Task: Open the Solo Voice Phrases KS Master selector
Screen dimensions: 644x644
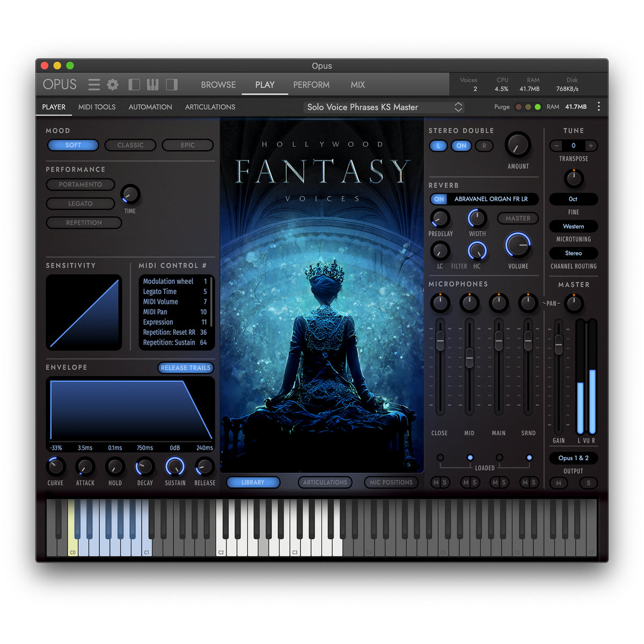Action: point(384,107)
